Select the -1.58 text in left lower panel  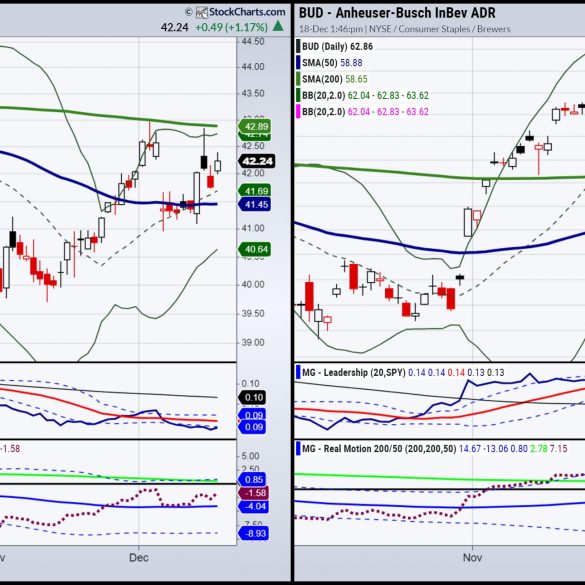pyautogui.click(x=10, y=449)
